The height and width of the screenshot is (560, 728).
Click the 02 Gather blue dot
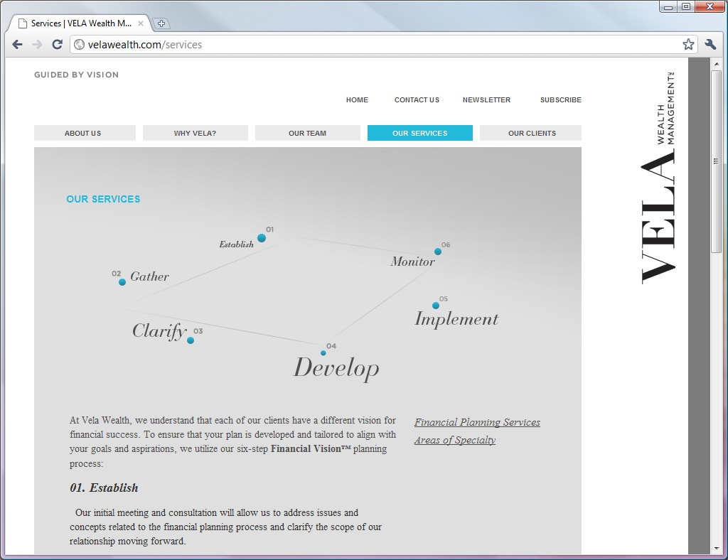tap(122, 282)
